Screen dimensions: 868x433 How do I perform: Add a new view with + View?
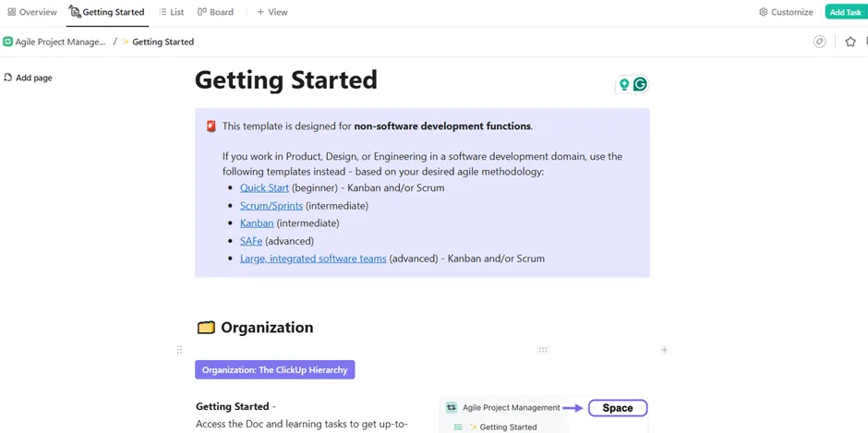coord(271,12)
